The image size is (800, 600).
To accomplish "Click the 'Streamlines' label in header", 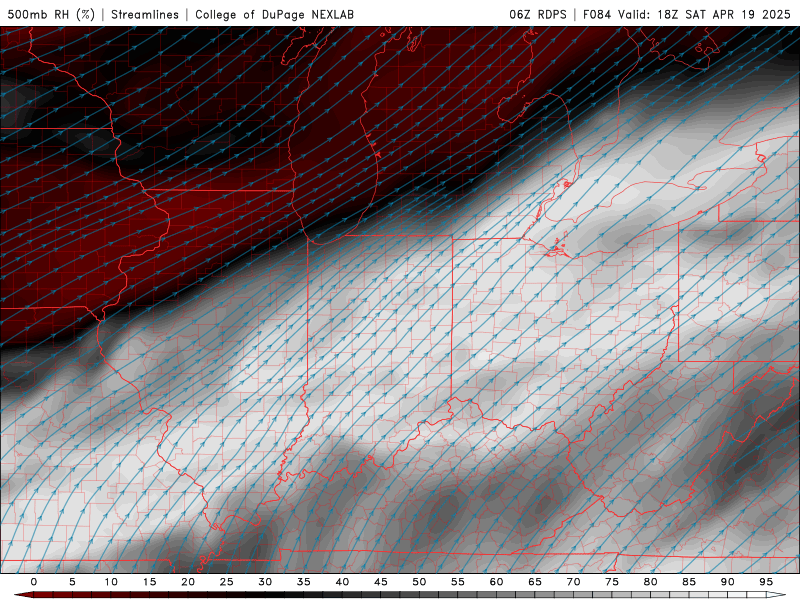I will pyautogui.click(x=145, y=14).
